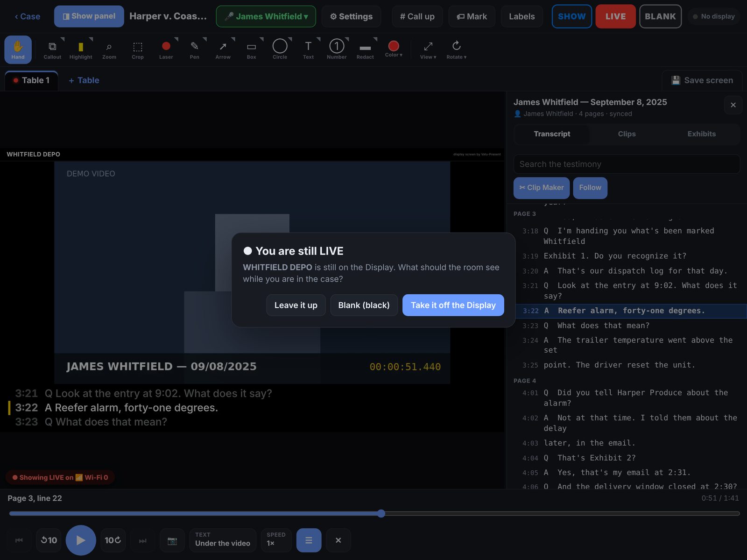Open the James Whitfield witness dropdown
This screenshot has height=560, width=747.
[266, 16]
